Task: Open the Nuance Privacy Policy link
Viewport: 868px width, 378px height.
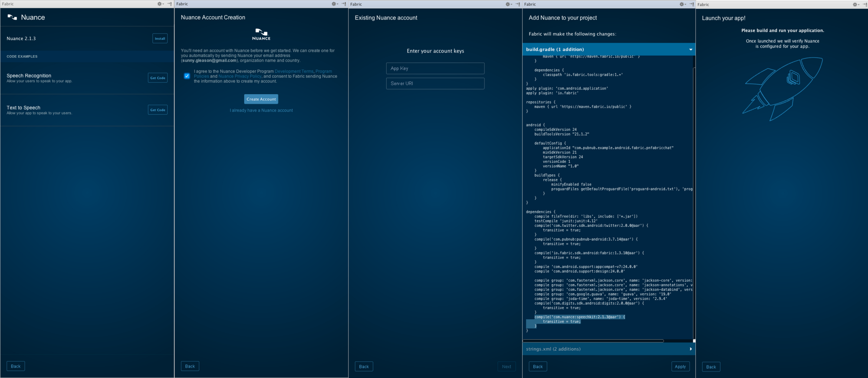Action: [x=240, y=76]
